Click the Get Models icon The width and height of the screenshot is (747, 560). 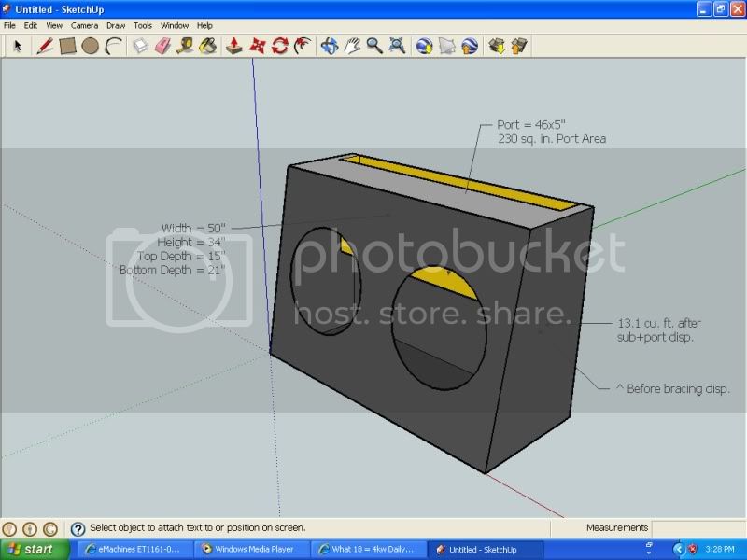[x=497, y=46]
